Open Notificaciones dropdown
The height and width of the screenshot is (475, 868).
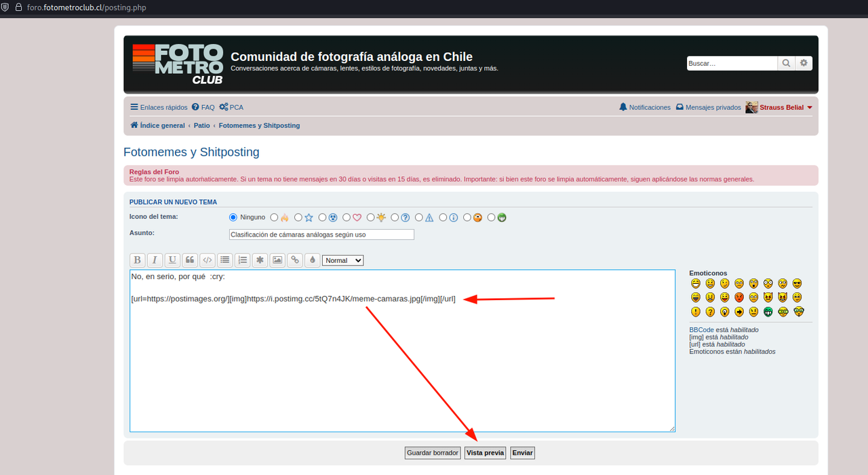coord(645,107)
